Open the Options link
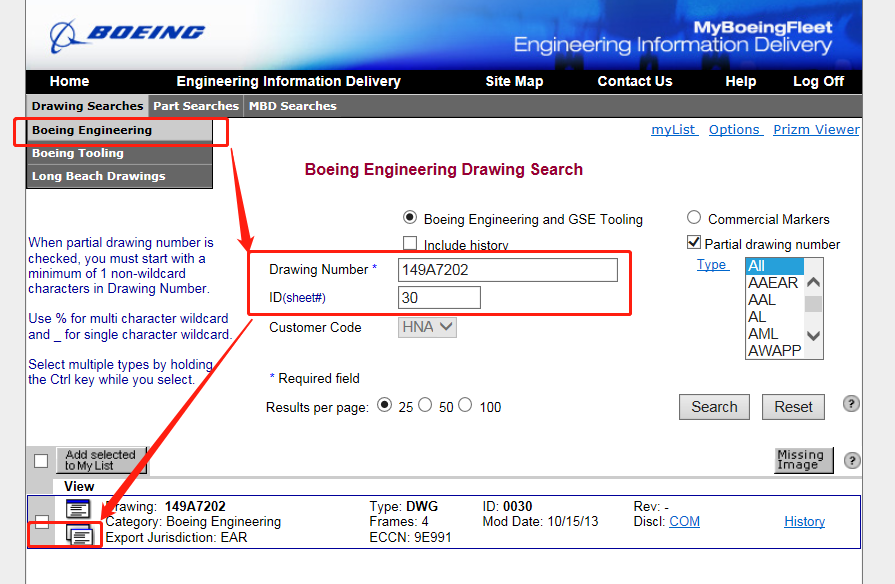Viewport: 895px width, 584px height. (x=735, y=130)
